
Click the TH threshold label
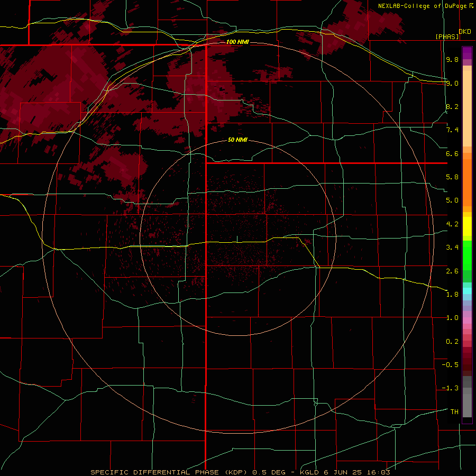coord(454,412)
